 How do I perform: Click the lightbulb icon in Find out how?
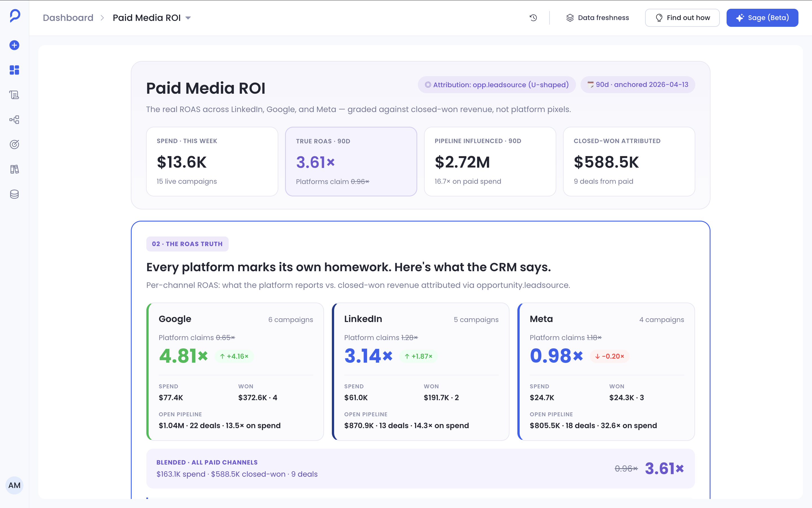tap(659, 18)
